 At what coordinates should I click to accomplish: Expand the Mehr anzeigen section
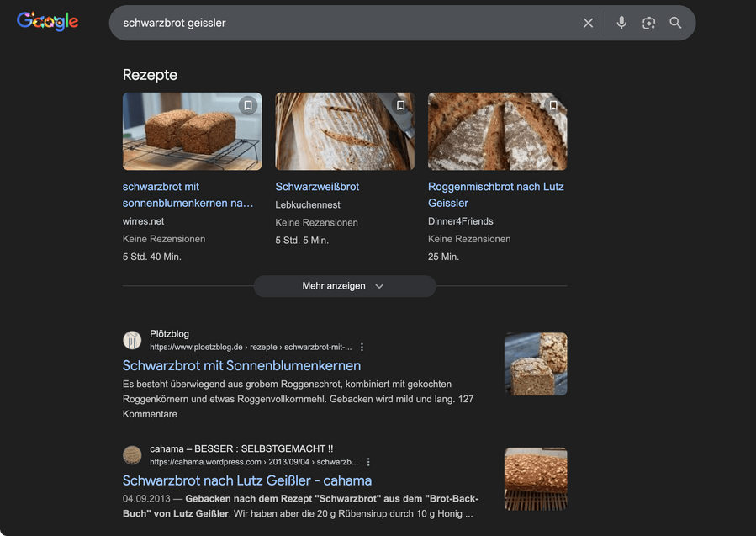click(344, 285)
